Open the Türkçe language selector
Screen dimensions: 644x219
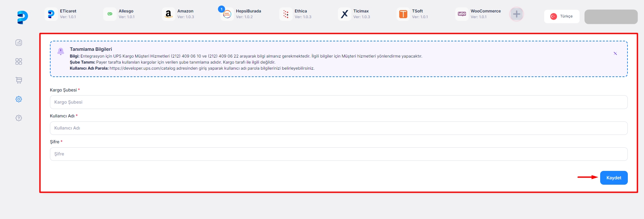[x=561, y=16]
